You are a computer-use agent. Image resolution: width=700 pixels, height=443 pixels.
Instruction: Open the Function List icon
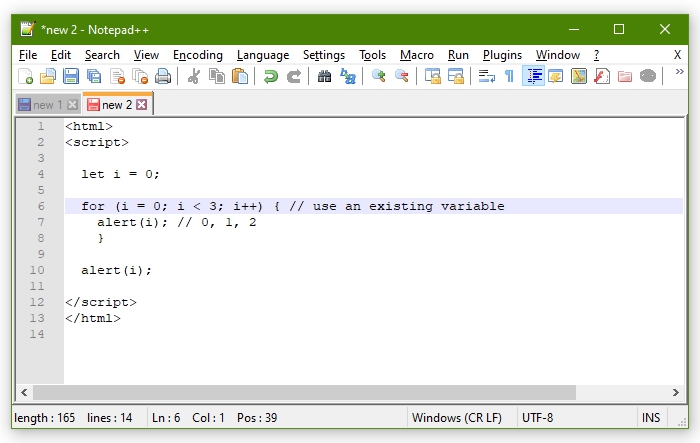point(602,76)
